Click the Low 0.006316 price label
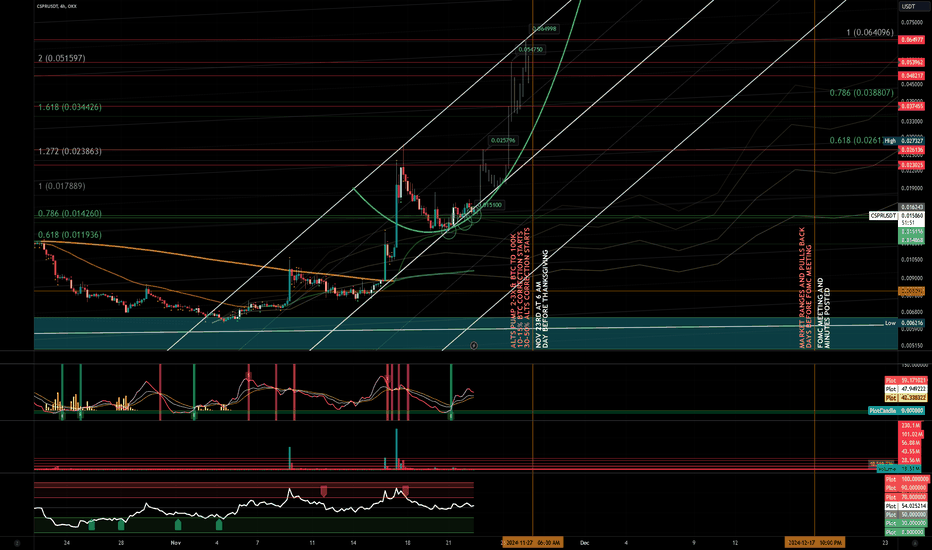The image size is (932, 550). [904, 323]
